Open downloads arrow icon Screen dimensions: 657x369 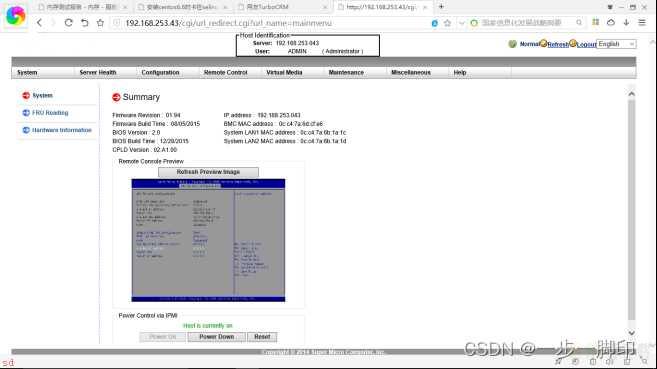coord(626,22)
